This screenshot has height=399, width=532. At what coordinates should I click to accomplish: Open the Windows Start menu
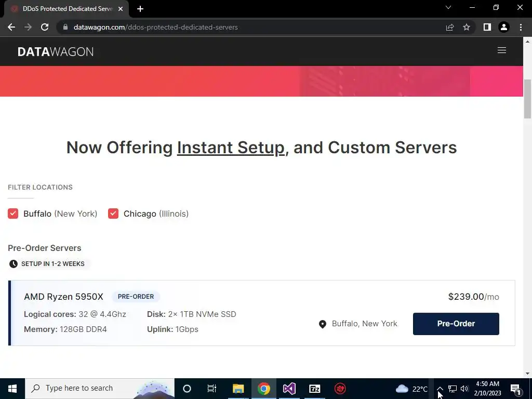[12, 389]
